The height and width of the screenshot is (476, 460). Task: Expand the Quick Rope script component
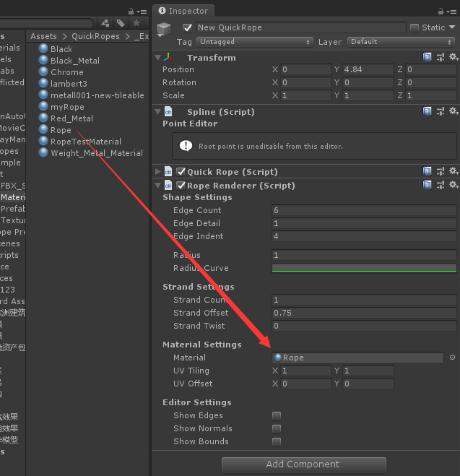(157, 172)
